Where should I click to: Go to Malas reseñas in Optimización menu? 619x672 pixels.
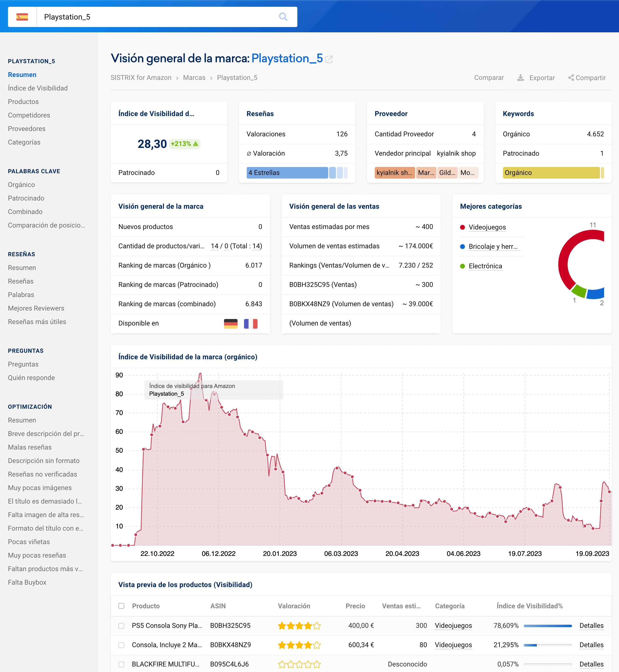pos(30,447)
